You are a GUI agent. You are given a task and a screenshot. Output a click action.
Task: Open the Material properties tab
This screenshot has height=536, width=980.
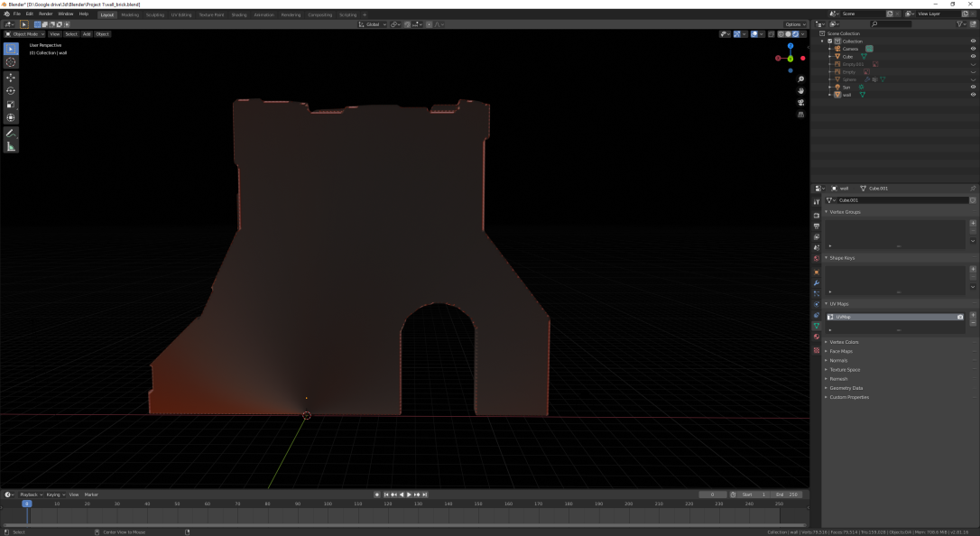click(x=817, y=337)
